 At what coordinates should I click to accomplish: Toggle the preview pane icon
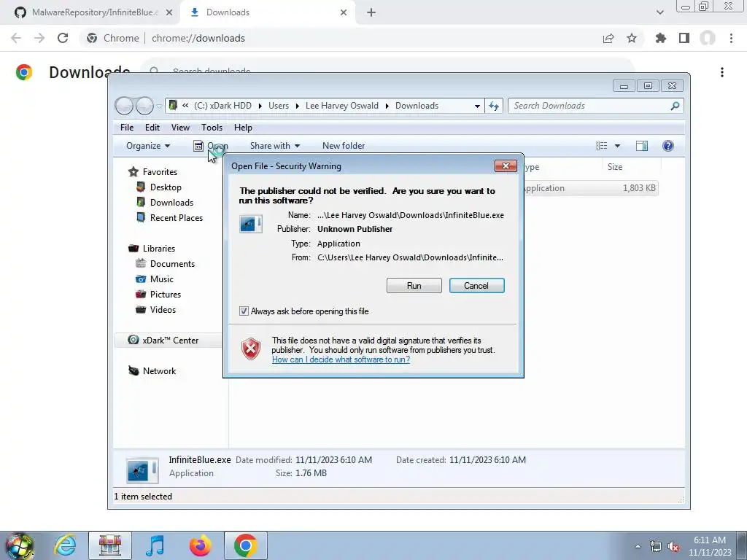(642, 146)
